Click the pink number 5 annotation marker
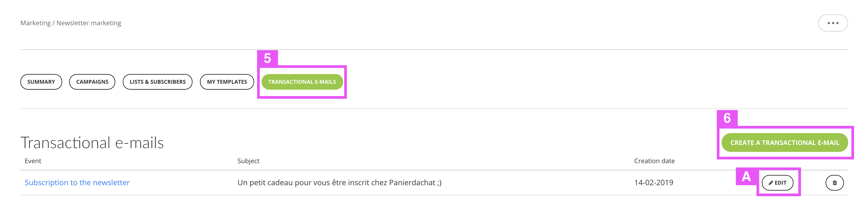Image resolution: width=868 pixels, height=219 pixels. 268,58
